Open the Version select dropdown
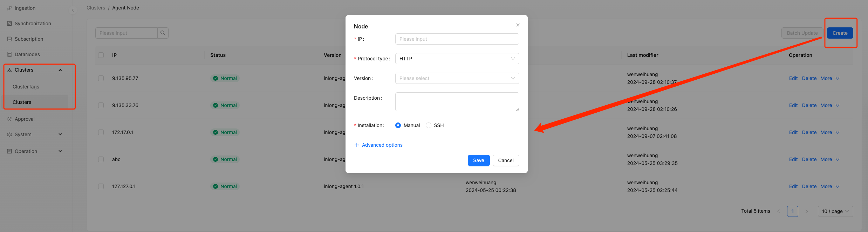 coord(457,78)
